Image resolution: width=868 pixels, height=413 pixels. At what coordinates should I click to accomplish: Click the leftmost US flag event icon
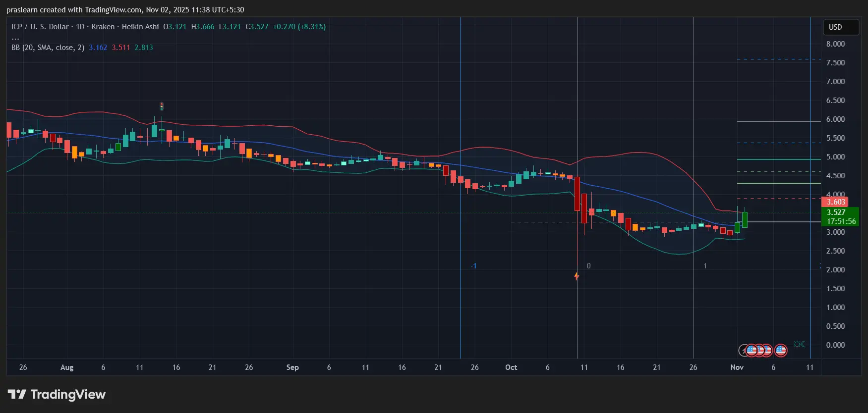coord(752,351)
